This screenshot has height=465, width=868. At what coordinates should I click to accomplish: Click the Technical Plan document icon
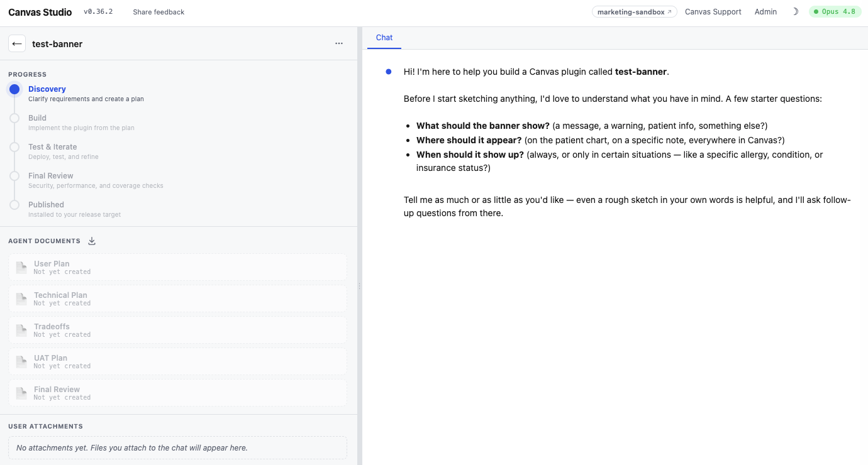[x=22, y=298]
